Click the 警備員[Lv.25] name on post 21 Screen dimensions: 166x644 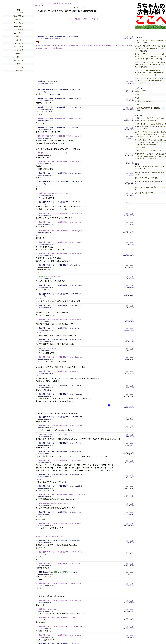(43, 276)
